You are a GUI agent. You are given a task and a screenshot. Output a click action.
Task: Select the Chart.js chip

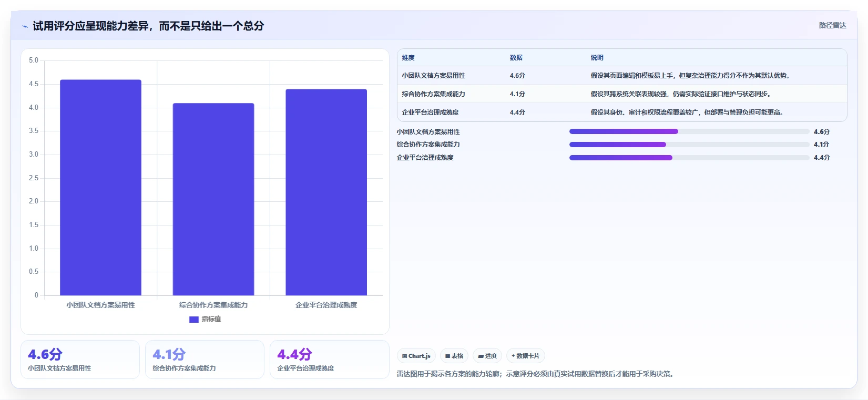click(x=416, y=356)
